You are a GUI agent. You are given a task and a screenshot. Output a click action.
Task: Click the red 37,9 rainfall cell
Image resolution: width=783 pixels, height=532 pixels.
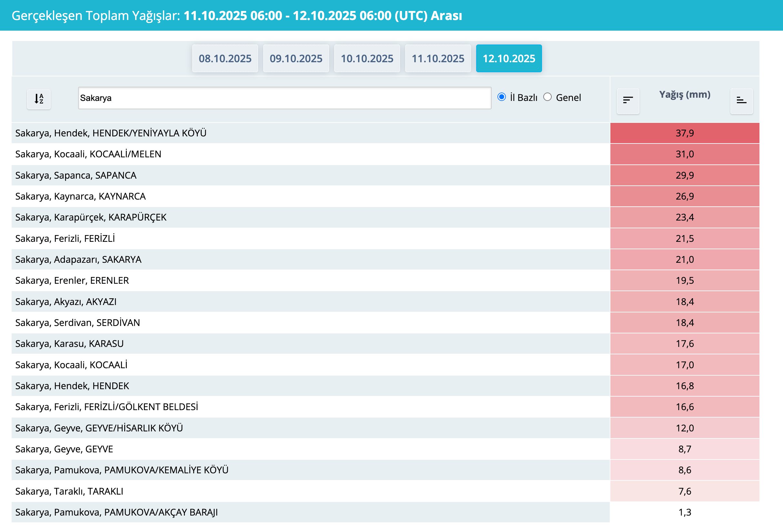(x=685, y=133)
